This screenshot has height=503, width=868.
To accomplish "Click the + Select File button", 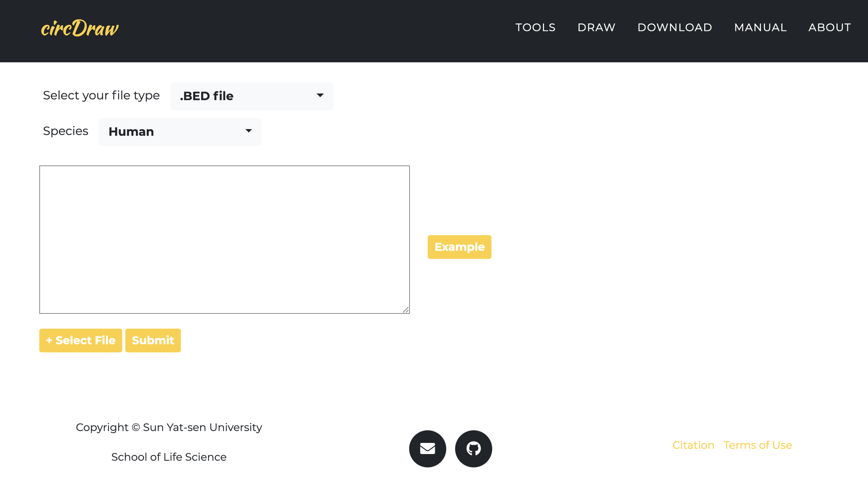I will [80, 340].
